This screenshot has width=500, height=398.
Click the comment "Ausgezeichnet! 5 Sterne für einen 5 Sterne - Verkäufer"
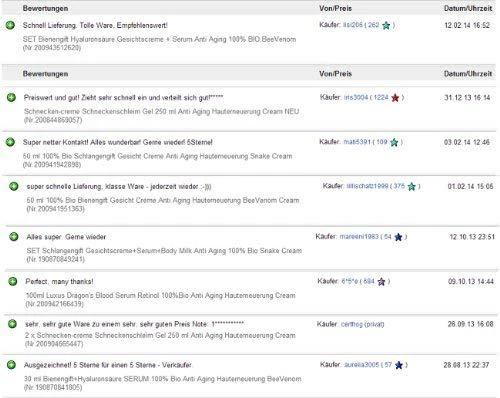click(108, 365)
